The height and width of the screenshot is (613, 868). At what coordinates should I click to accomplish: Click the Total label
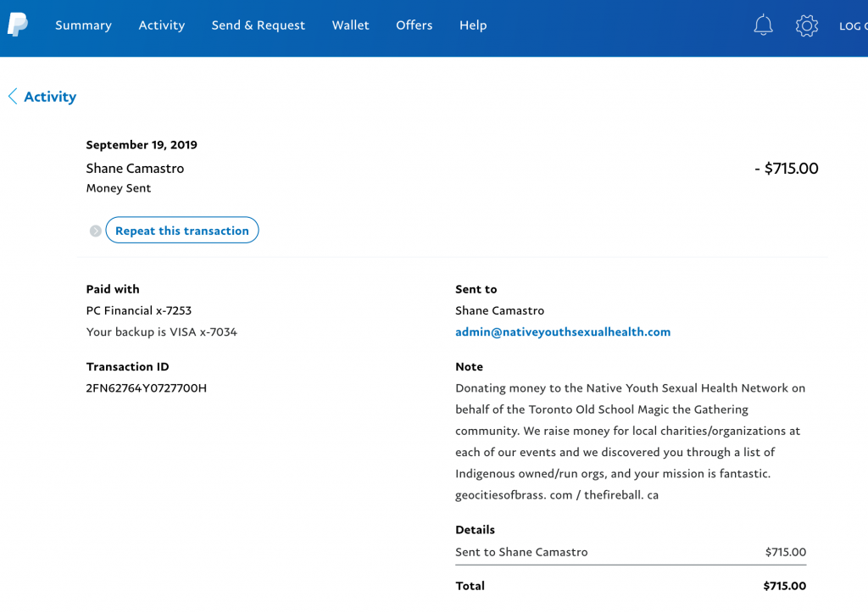pos(470,586)
